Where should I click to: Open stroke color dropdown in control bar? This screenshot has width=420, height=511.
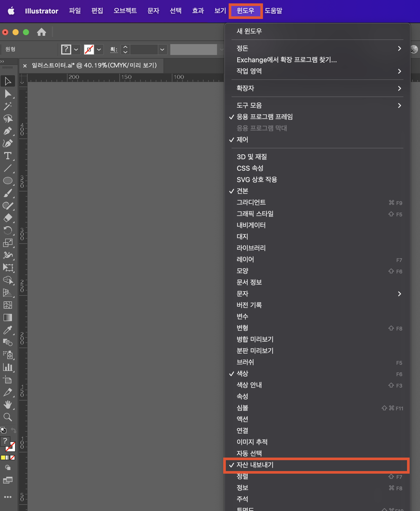99,49
